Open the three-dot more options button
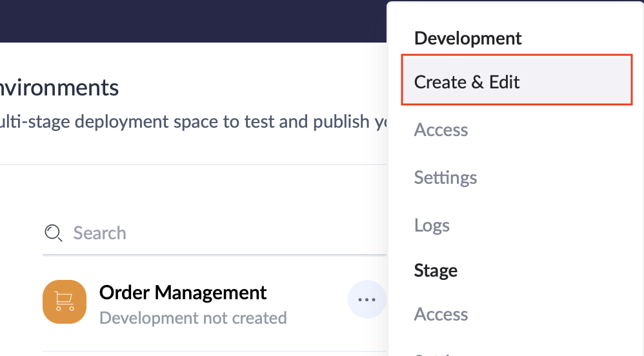This screenshot has height=356, width=644. point(367,299)
